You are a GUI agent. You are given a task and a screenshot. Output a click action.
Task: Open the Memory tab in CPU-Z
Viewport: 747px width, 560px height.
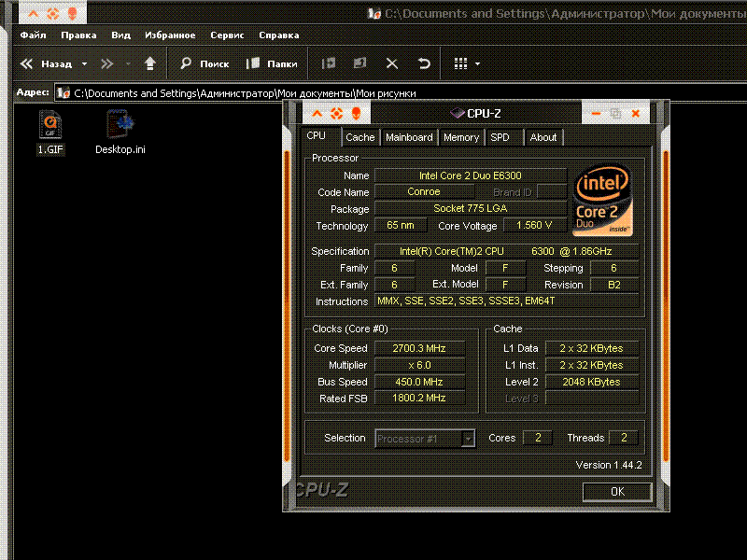(x=461, y=137)
